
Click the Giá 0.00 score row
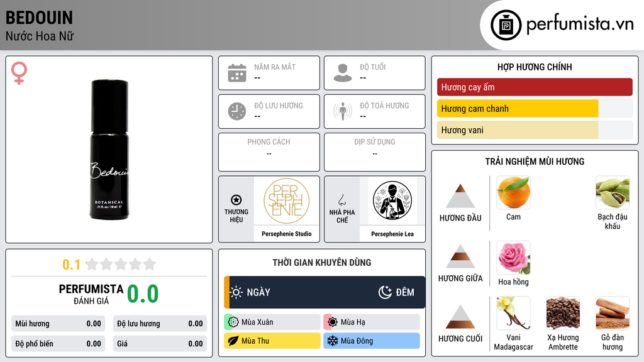click(x=160, y=344)
